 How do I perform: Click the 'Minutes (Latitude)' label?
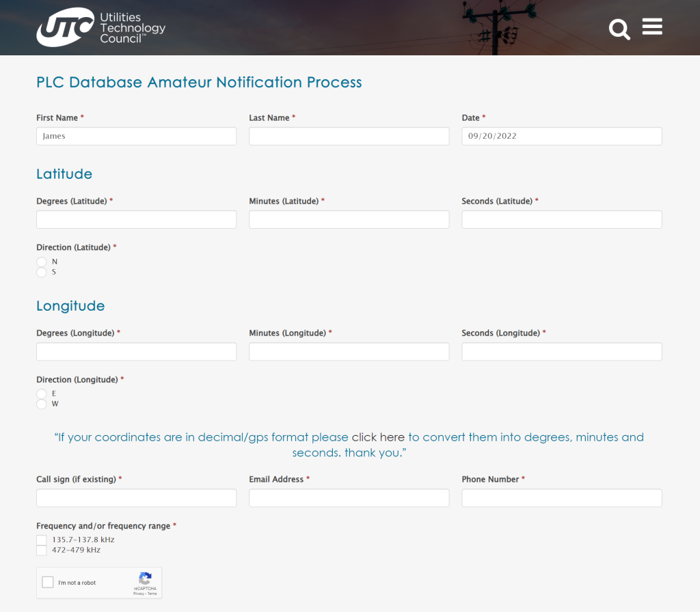click(284, 201)
